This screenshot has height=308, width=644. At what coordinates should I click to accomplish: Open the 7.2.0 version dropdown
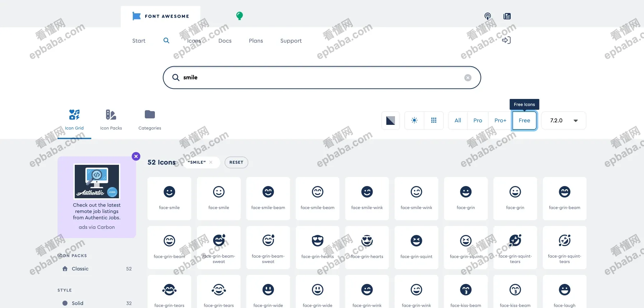pyautogui.click(x=563, y=121)
